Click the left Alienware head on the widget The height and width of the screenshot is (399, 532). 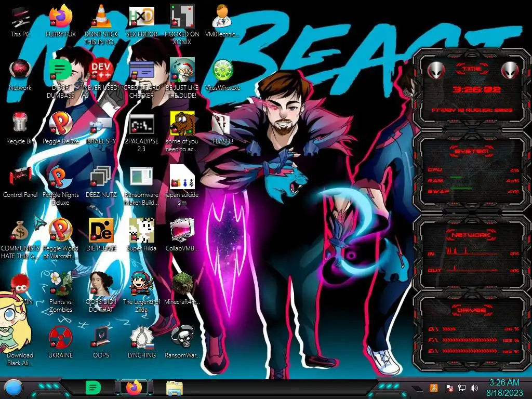tap(436, 70)
